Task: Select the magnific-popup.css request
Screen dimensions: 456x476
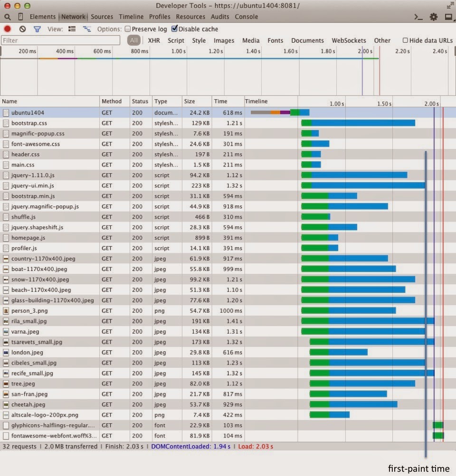Action: click(228, 133)
